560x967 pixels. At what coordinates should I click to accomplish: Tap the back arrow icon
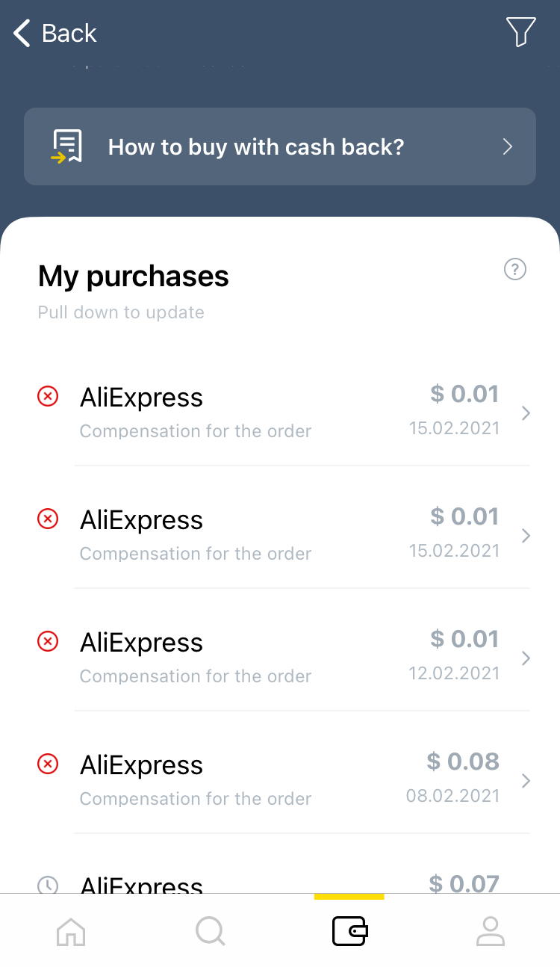22,33
